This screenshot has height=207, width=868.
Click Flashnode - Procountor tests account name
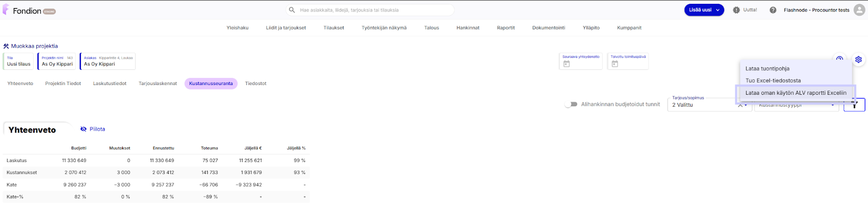pyautogui.click(x=816, y=10)
